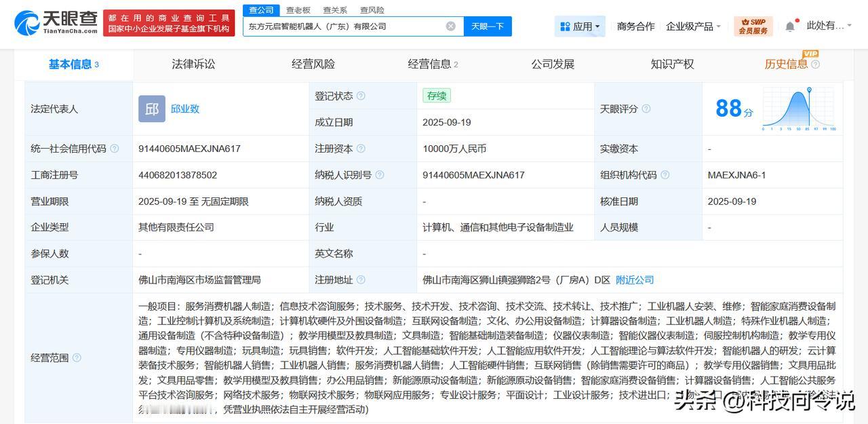Select the 查公司 search tab

[x=261, y=9]
